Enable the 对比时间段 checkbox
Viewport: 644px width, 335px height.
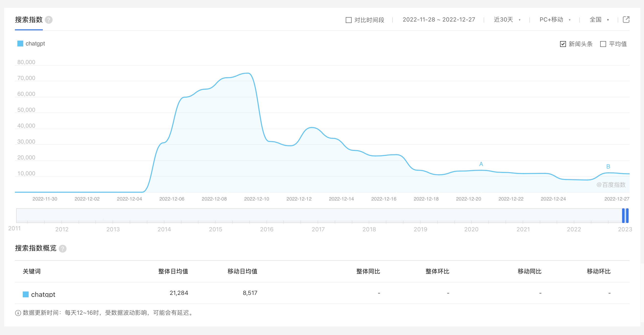coord(348,20)
